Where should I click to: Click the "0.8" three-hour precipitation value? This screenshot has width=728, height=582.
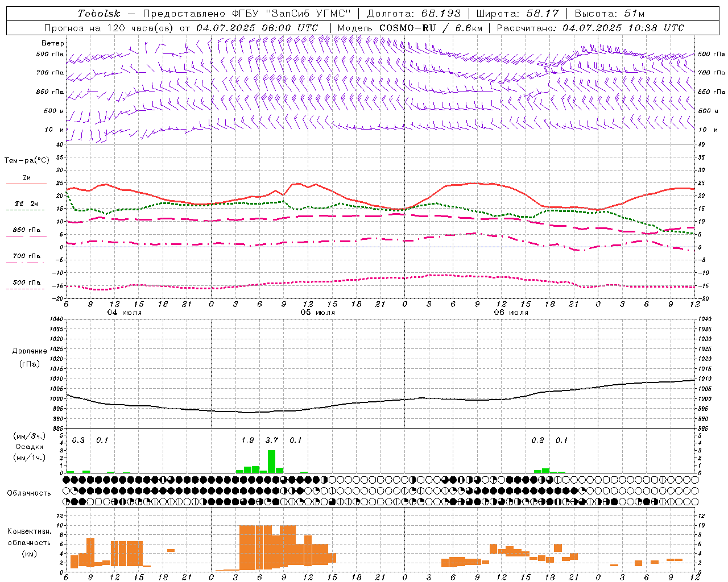[x=538, y=440]
